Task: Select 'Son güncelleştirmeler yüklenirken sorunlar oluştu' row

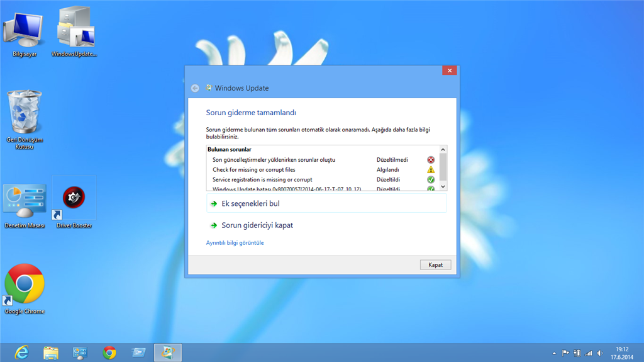Action: pos(323,160)
